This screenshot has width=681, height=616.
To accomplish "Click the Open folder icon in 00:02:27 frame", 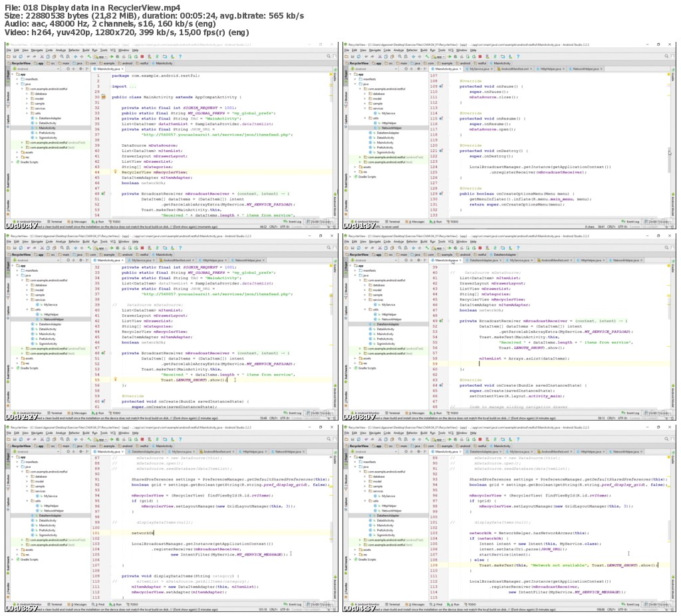I will click(8, 248).
